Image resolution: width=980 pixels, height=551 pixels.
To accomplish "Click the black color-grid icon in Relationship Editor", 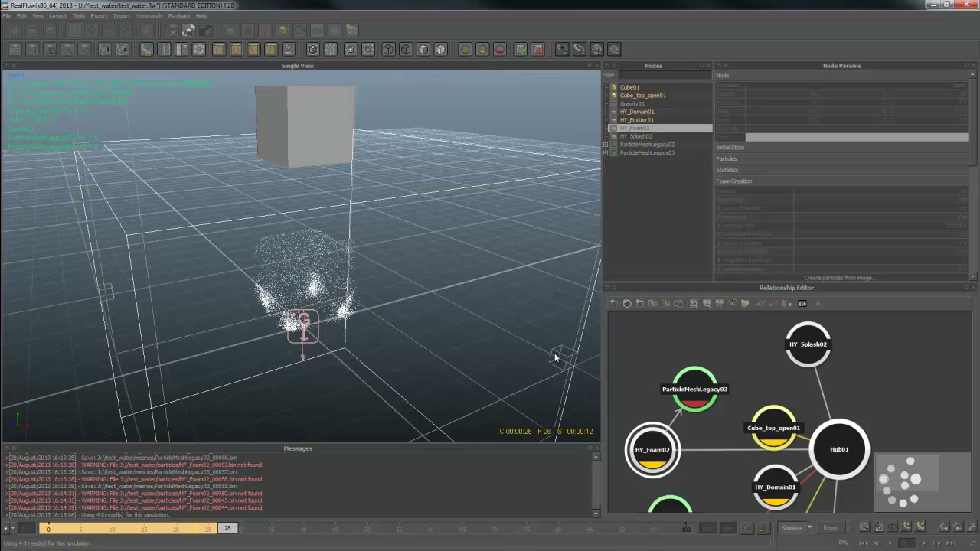I will (x=802, y=304).
